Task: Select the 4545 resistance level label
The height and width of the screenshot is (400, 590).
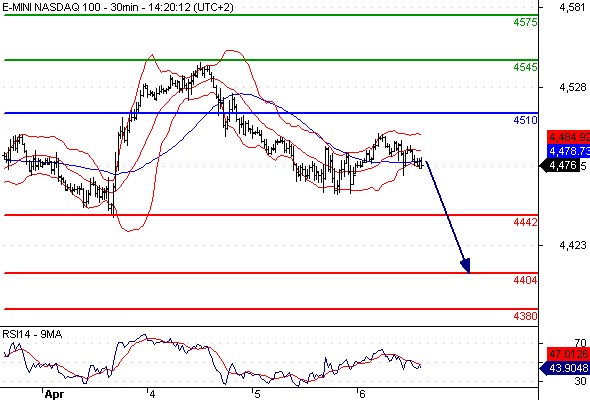Action: click(525, 67)
